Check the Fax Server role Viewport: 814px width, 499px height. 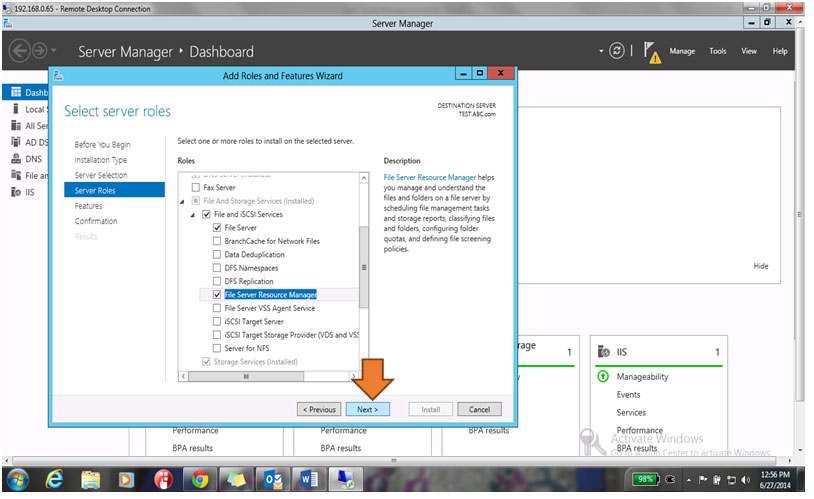196,187
